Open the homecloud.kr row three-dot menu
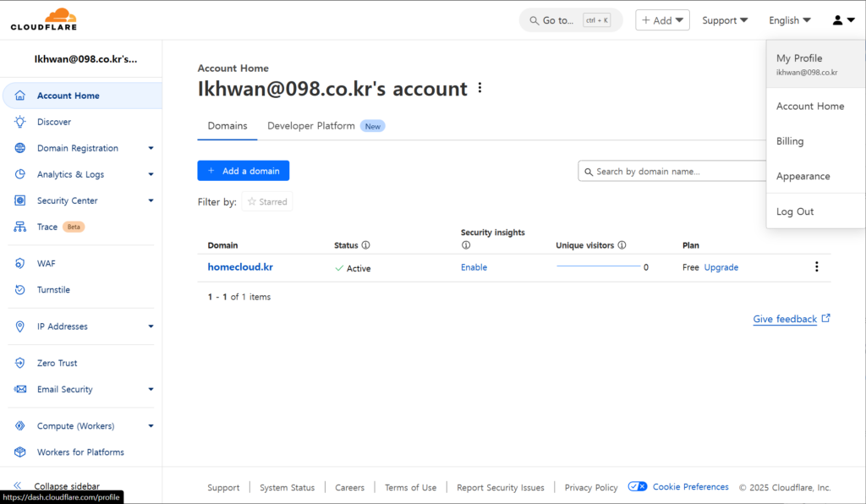The image size is (866, 504). coord(816,267)
